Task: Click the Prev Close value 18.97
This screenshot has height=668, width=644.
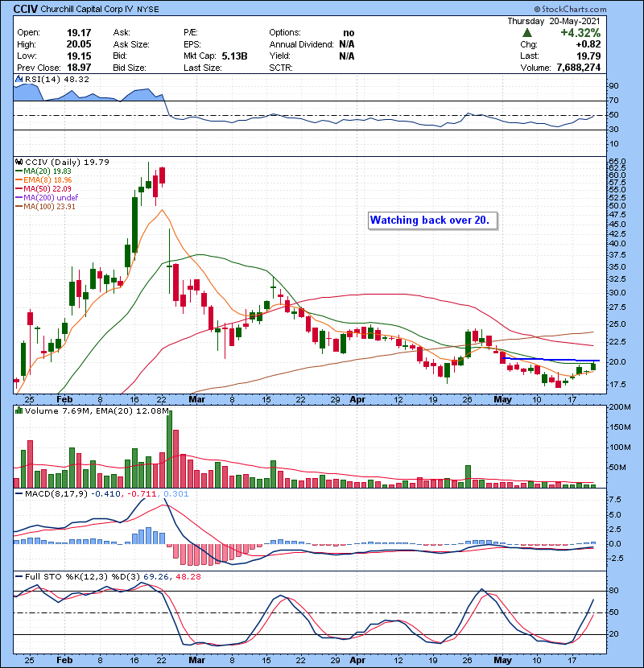Action: pyautogui.click(x=79, y=68)
